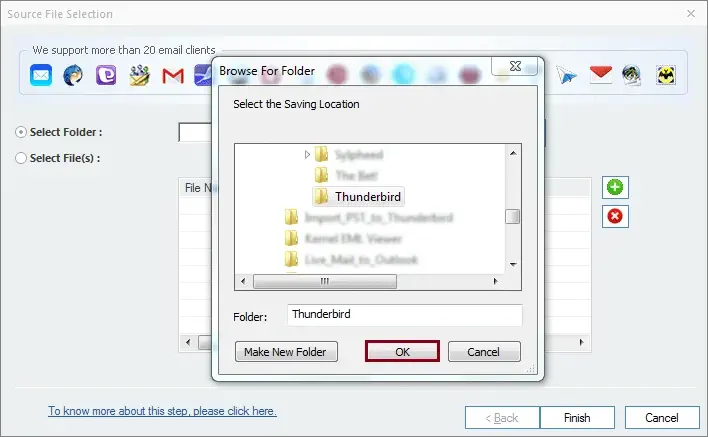Select the Import_PST_to_Thunderbird folder
The height and width of the screenshot is (437, 708).
coord(369,218)
